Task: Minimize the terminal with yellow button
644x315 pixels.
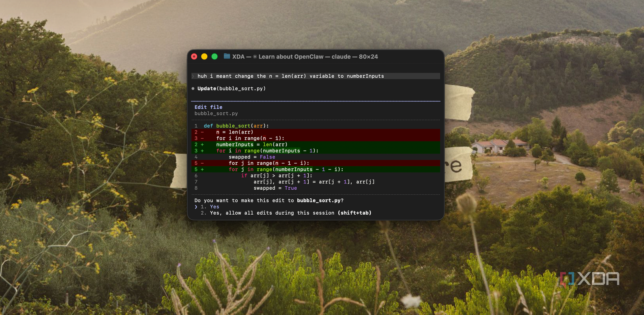Action: [204, 57]
